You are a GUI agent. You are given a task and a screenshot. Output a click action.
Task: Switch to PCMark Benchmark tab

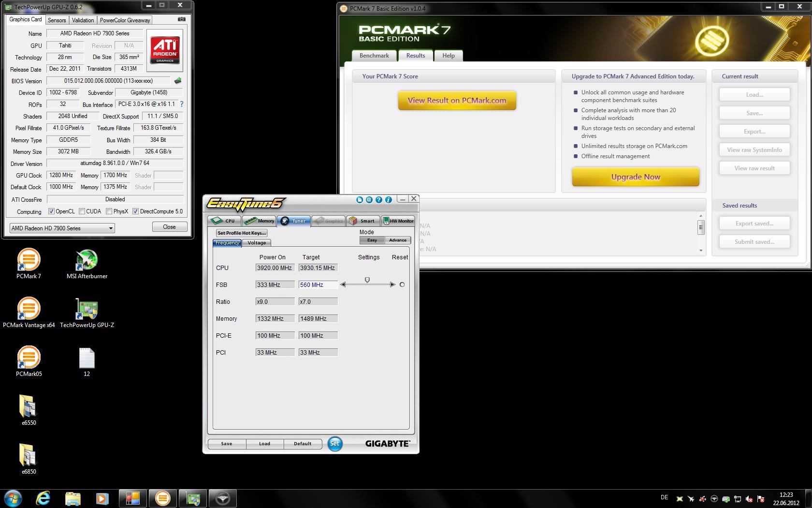(374, 56)
